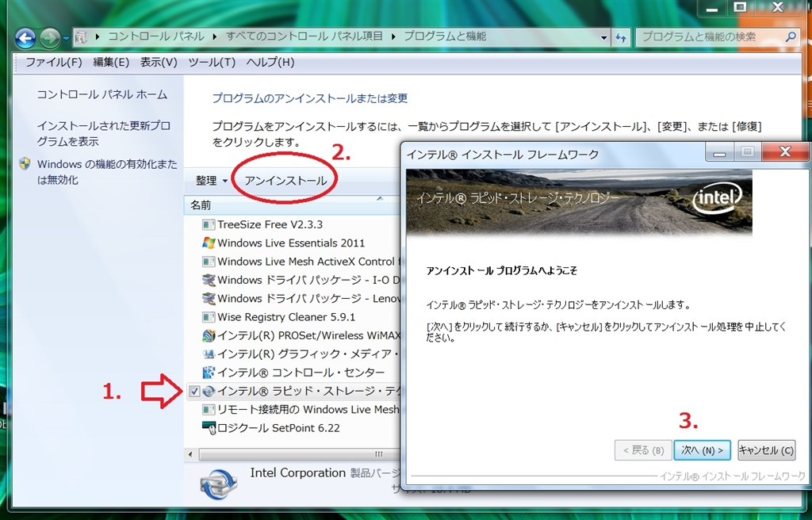
Task: Minimize the プログラムと機能 Explorer window
Action: click(711, 8)
